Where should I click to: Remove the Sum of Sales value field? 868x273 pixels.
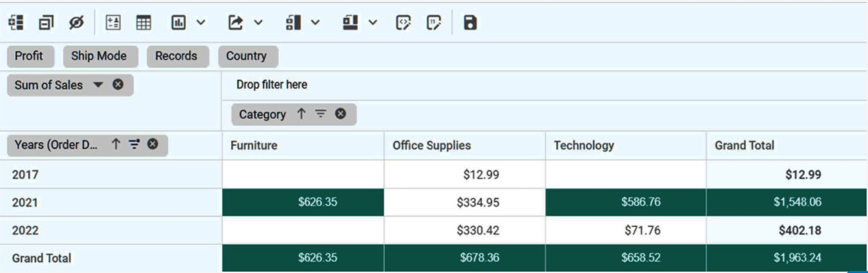coord(118,85)
